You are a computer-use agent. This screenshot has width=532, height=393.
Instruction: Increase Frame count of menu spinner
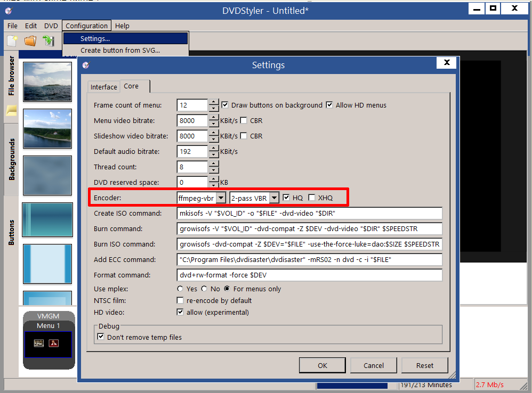click(213, 102)
